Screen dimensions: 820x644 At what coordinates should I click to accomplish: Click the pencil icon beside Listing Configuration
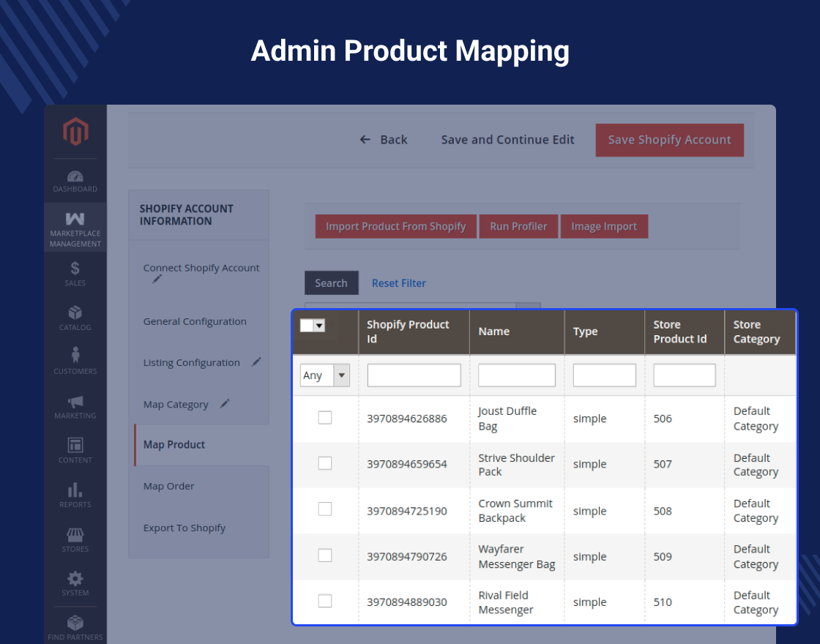[256, 362]
